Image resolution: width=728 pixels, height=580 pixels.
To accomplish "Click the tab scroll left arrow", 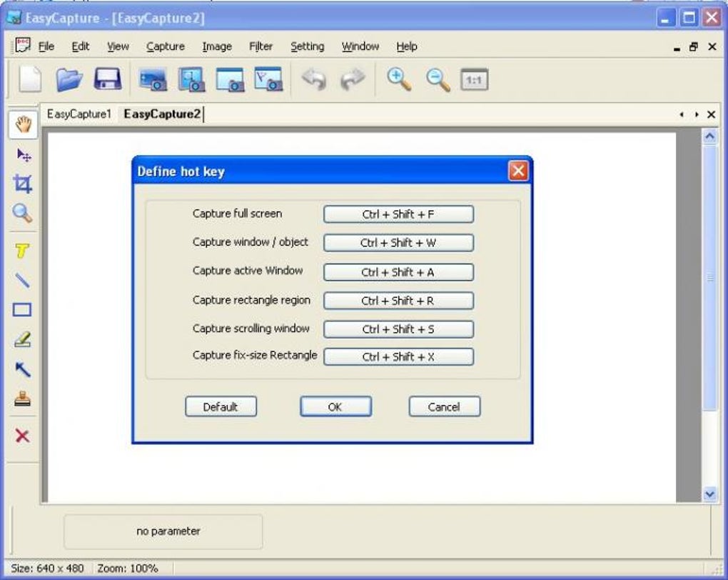I will [682, 114].
